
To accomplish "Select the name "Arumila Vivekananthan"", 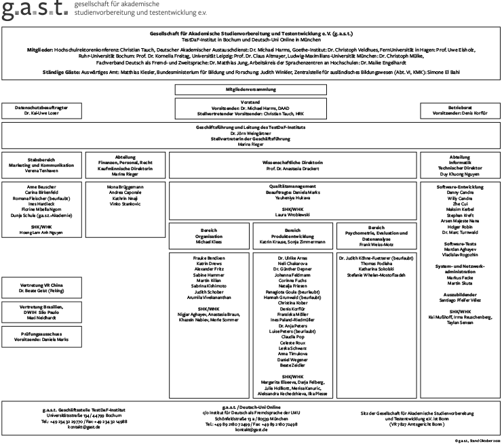I will (209, 298).
